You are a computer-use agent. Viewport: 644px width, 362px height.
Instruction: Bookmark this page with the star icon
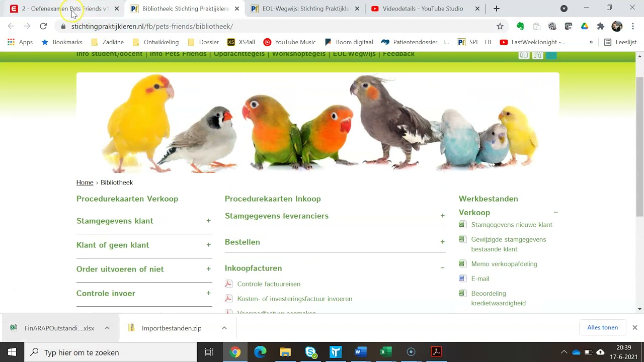coord(500,26)
